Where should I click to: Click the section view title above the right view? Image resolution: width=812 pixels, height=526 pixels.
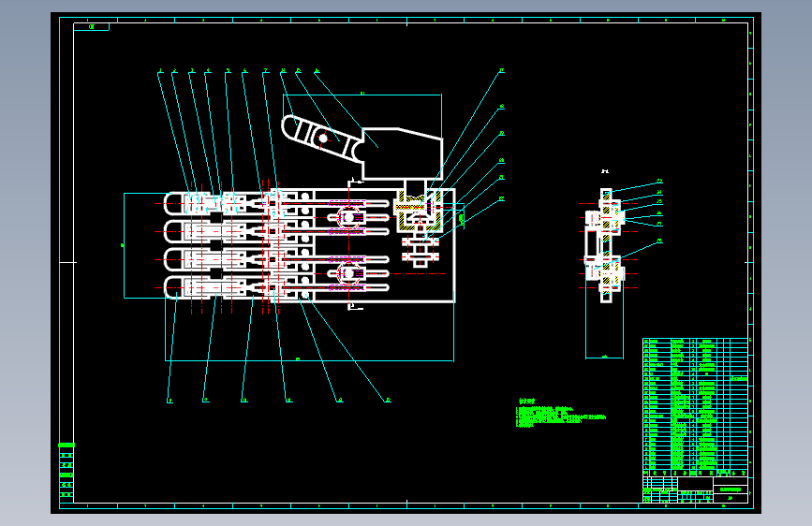click(605, 171)
